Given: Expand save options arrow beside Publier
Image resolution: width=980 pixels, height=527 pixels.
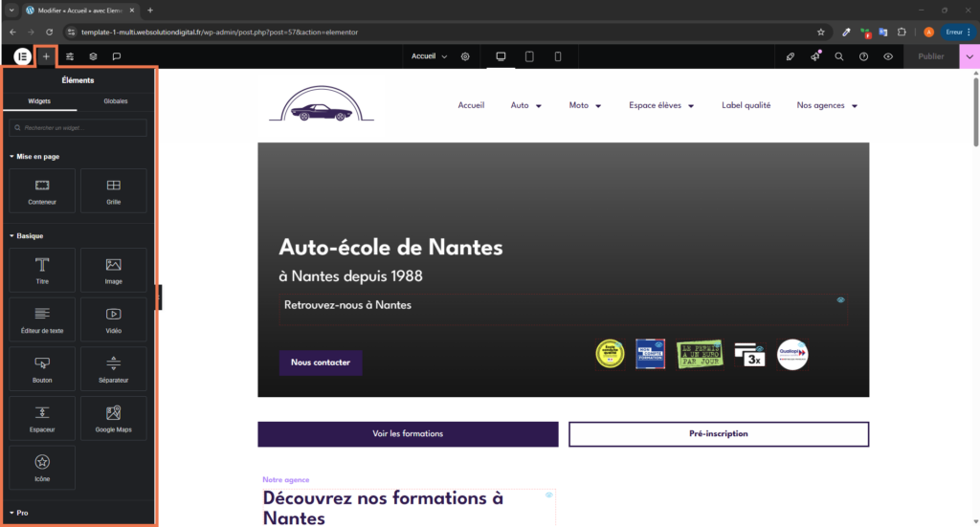Looking at the screenshot, I should pyautogui.click(x=969, y=56).
